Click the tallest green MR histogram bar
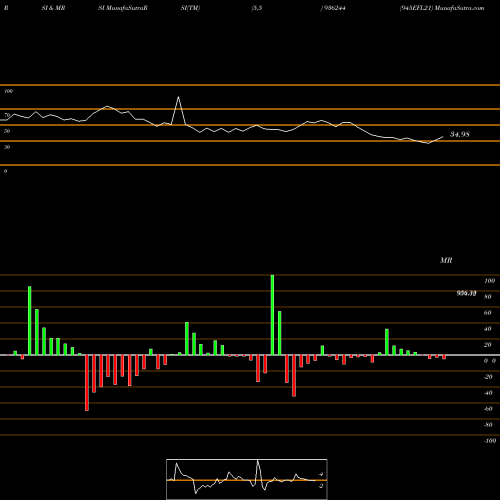Viewport: 500px width, 500px height. tap(272, 315)
